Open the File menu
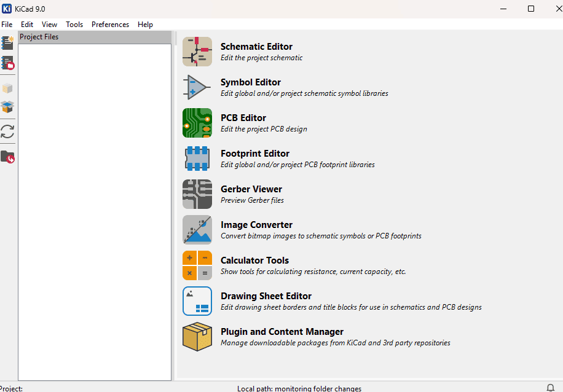 (7, 25)
